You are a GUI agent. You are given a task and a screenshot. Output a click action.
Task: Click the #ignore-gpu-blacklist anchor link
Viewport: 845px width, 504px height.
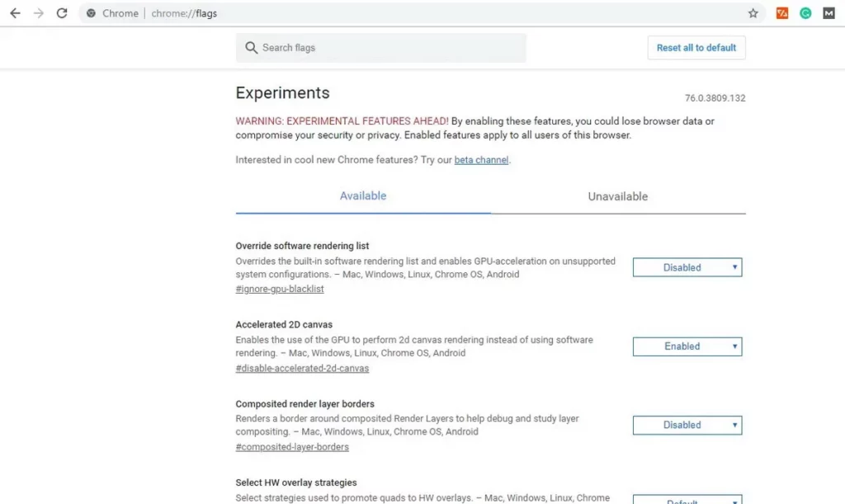pos(280,289)
